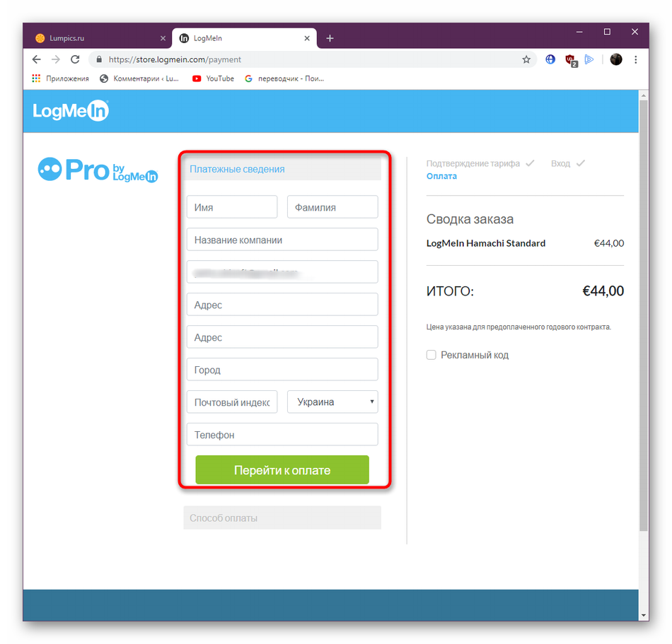The image size is (672, 644).
Task: Focus the Телефон input field
Action: [282, 435]
